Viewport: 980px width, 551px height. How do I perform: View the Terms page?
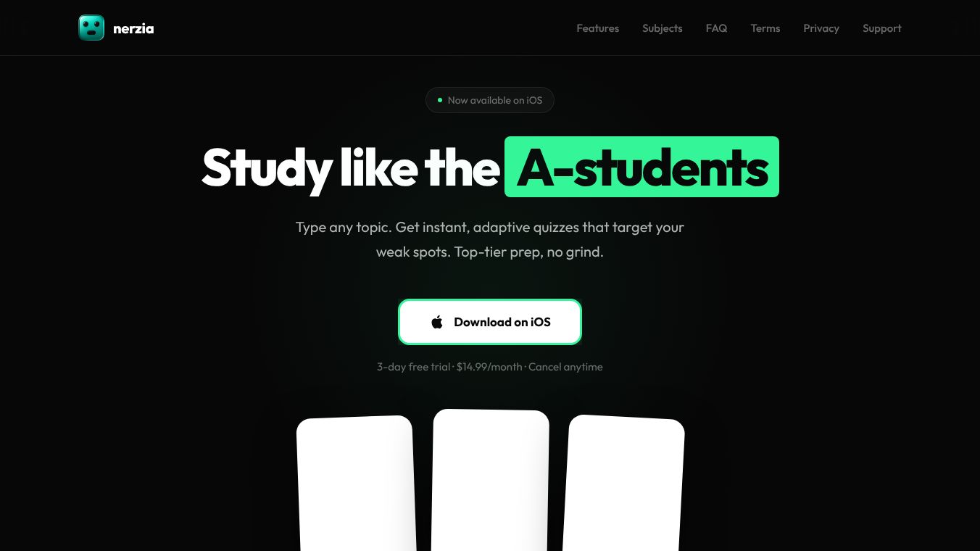click(765, 28)
